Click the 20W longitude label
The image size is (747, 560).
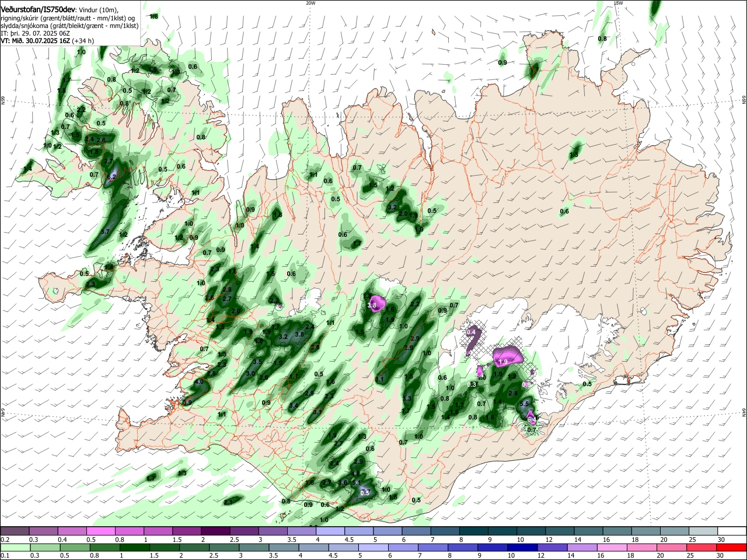point(310,3)
